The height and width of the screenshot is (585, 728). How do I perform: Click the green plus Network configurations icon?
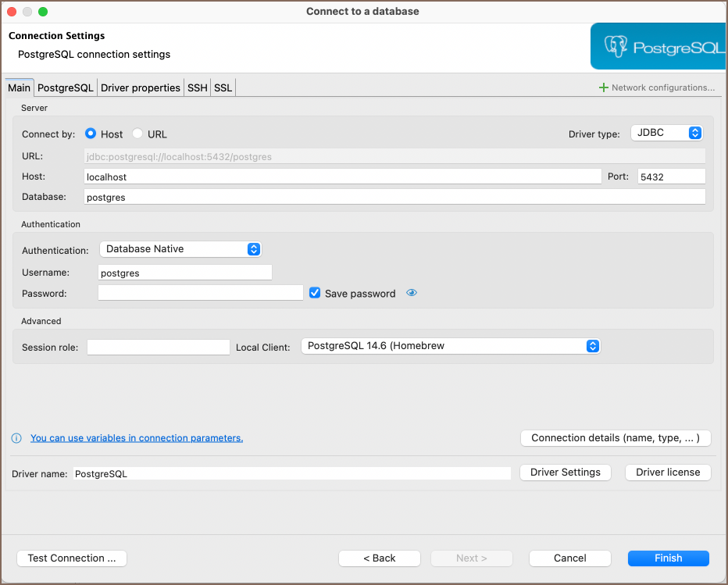pos(603,87)
